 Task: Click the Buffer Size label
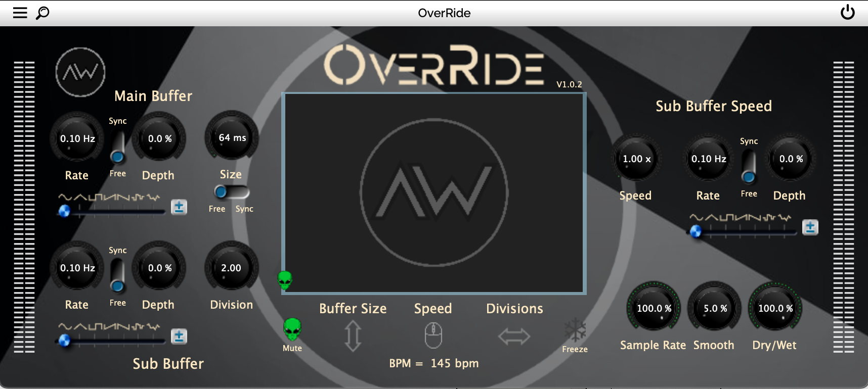pos(353,309)
